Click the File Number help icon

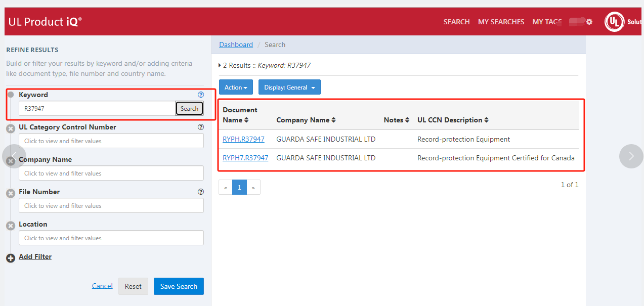tap(201, 192)
